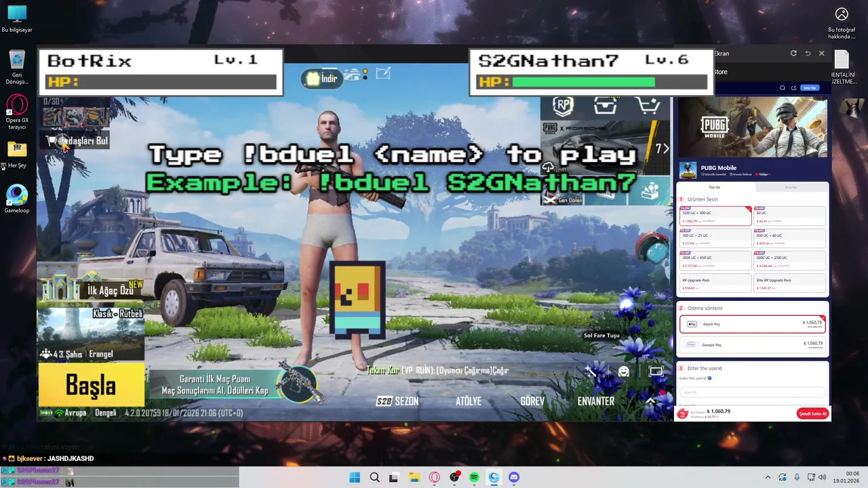Open taskbar Search magnifier
The width and height of the screenshot is (868, 488).
click(374, 477)
